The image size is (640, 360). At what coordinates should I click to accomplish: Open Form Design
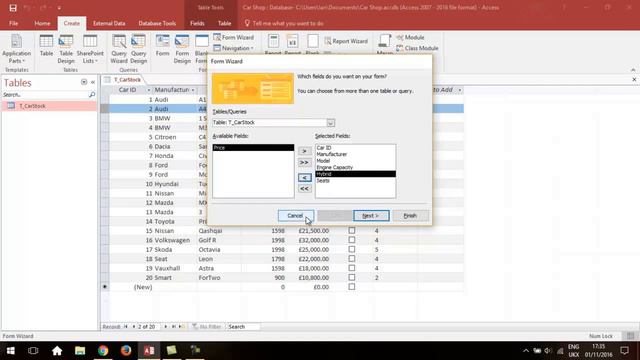point(182,49)
